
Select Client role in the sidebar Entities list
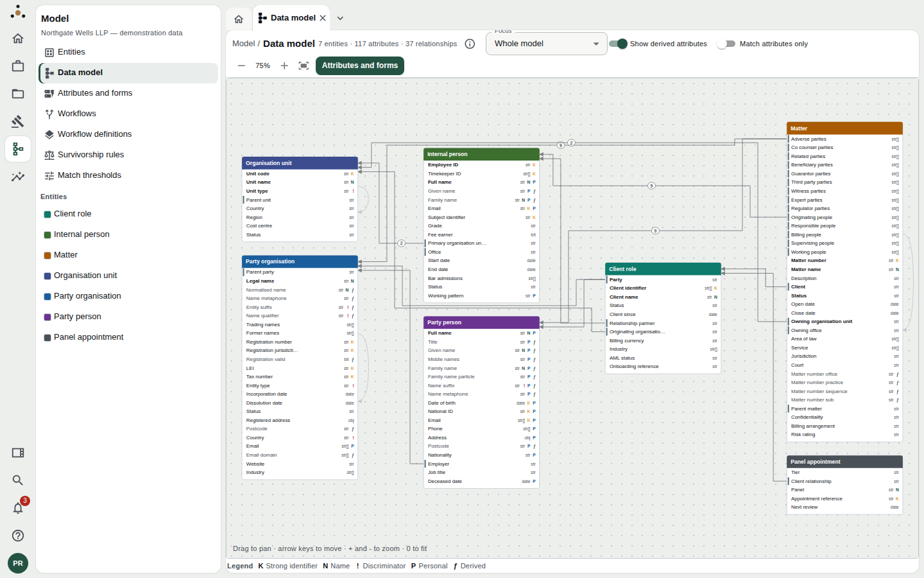coord(128,214)
